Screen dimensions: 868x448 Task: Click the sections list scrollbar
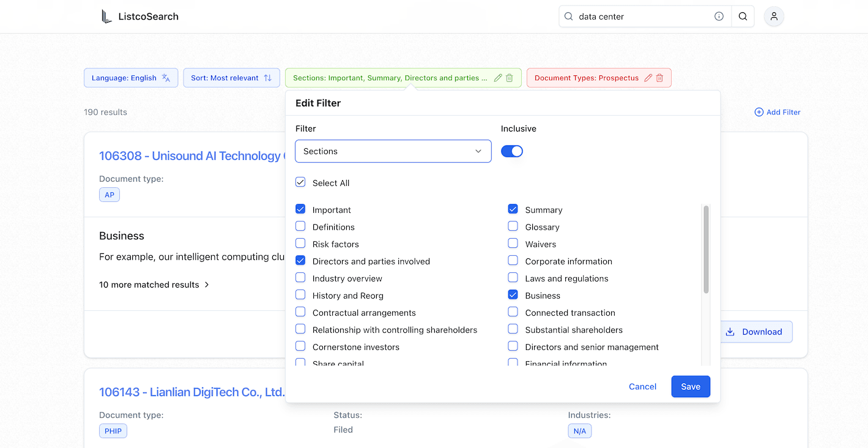706,250
